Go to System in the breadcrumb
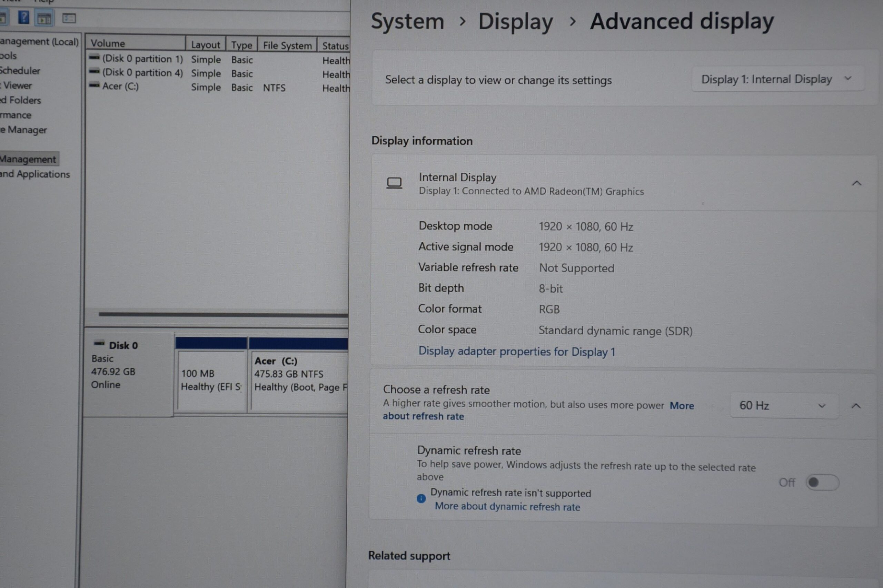The width and height of the screenshot is (883, 588). click(407, 21)
